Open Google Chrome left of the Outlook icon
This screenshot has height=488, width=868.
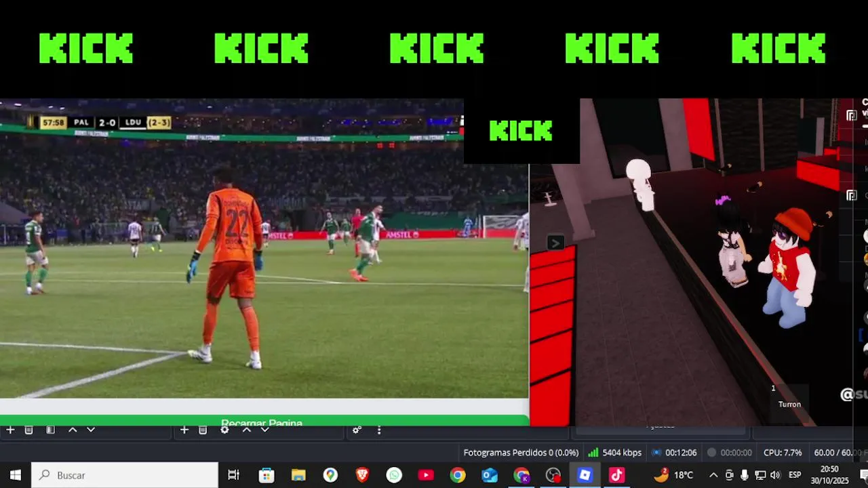458,475
